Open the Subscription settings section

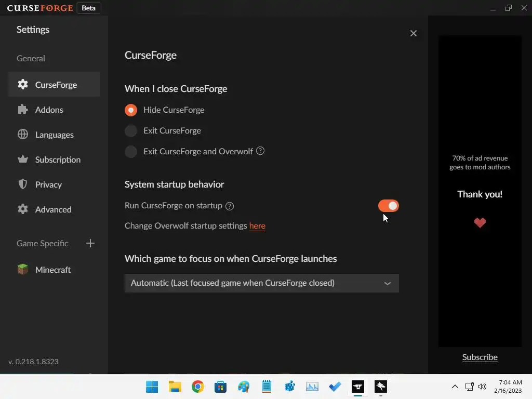pos(54,159)
